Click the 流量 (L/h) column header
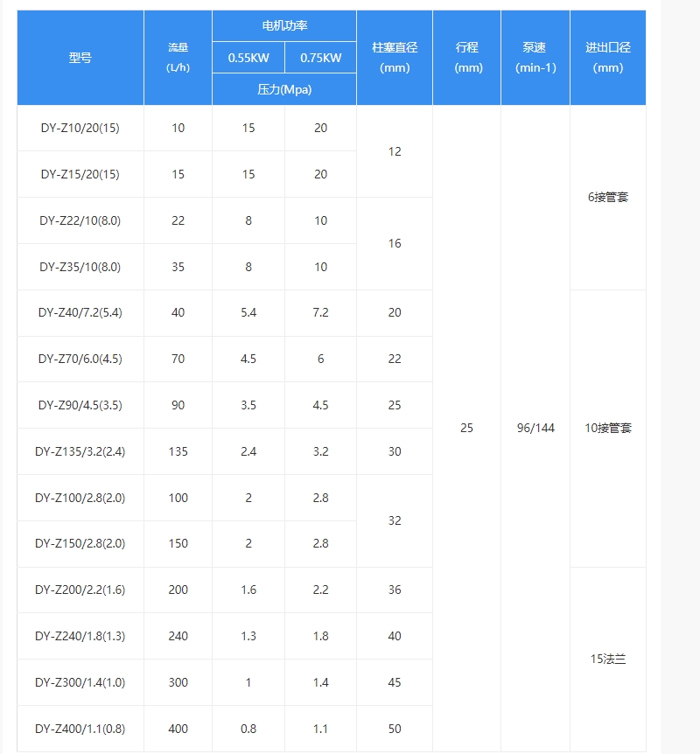The height and width of the screenshot is (754, 700). pyautogui.click(x=178, y=58)
